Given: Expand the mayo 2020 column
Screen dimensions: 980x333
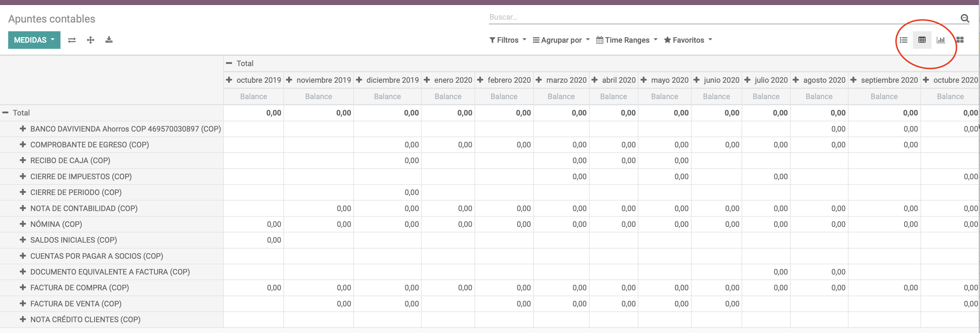Looking at the screenshot, I should point(644,80).
